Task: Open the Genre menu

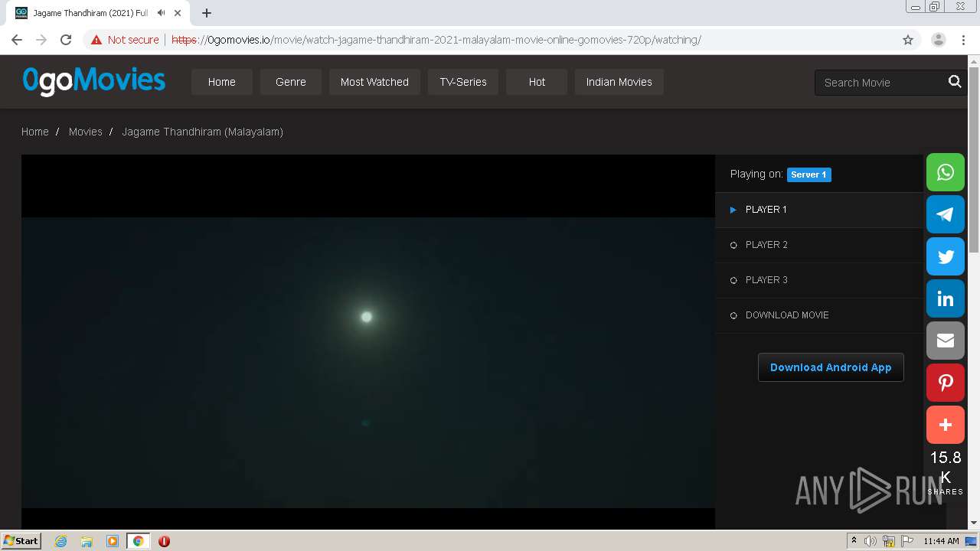Action: tap(291, 82)
